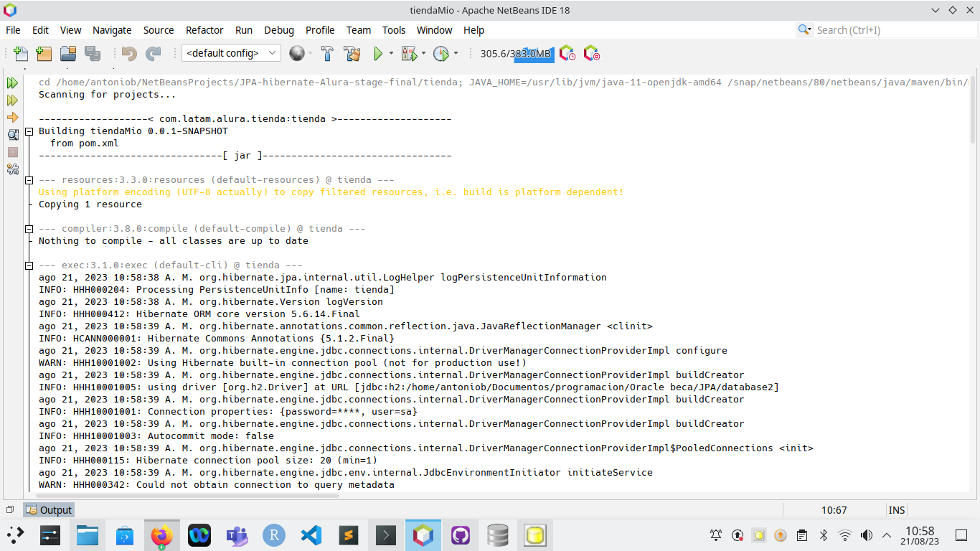The width and height of the screenshot is (980, 551).
Task: Click the Debug Project icon
Action: pos(409,53)
